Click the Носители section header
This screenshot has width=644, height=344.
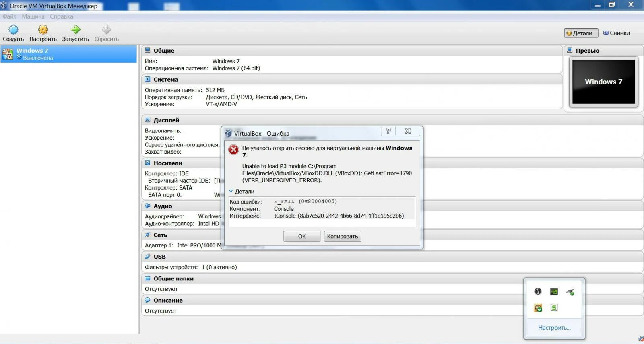392,163
